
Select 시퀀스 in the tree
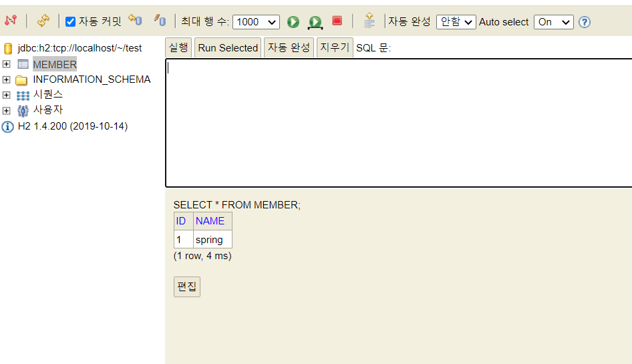pyautogui.click(x=48, y=94)
